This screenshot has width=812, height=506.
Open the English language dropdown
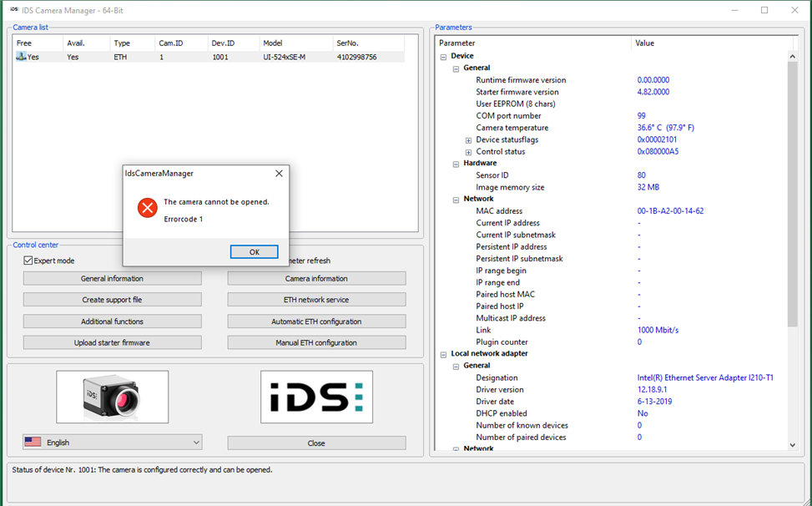coord(113,443)
